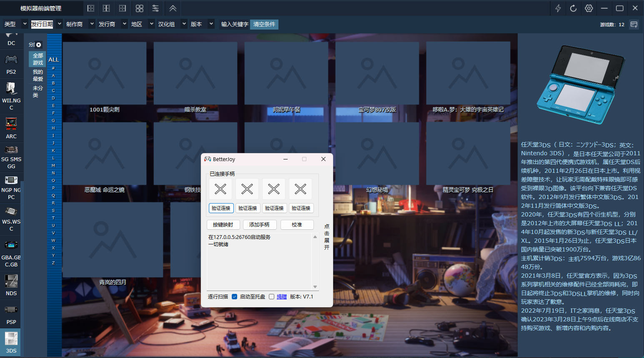Select the 我的最爱 category tab
The width and height of the screenshot is (644, 358).
click(38, 75)
